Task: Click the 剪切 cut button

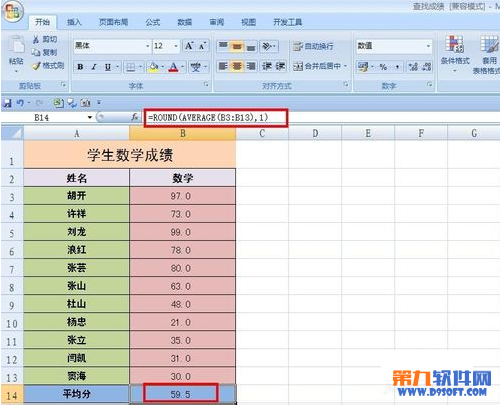Action: [45, 39]
